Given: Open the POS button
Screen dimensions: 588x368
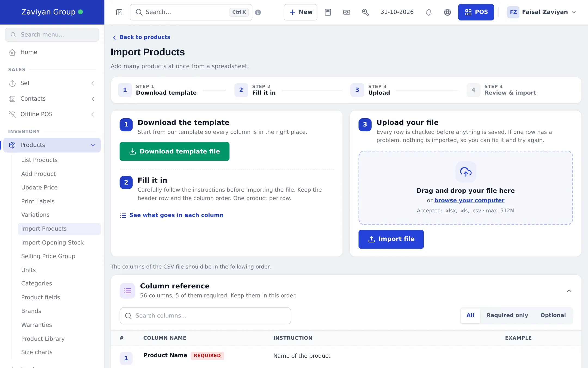Looking at the screenshot, I should tap(476, 12).
